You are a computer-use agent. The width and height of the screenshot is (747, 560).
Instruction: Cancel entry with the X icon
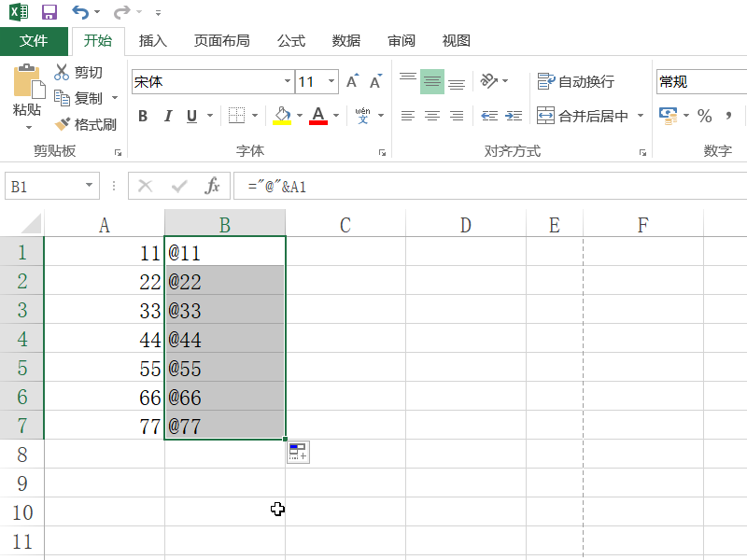[146, 186]
